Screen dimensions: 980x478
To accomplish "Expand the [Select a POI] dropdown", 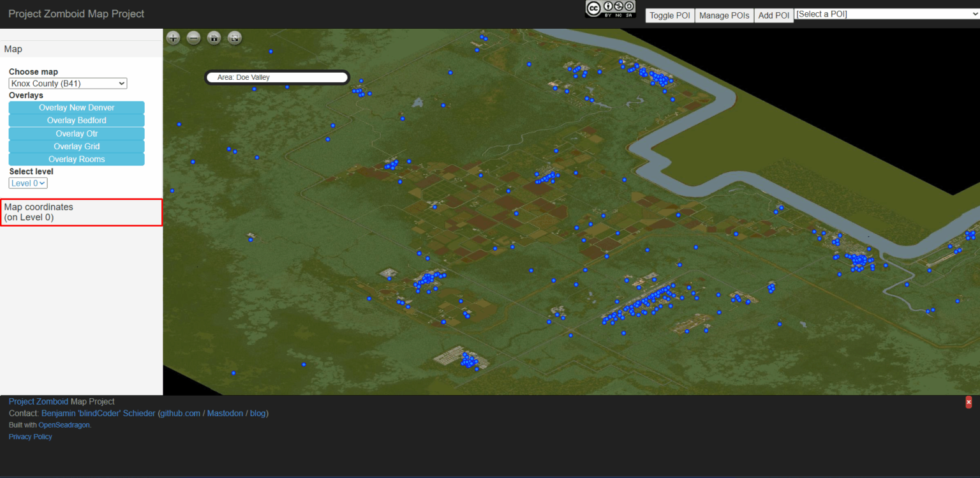I will coord(887,13).
